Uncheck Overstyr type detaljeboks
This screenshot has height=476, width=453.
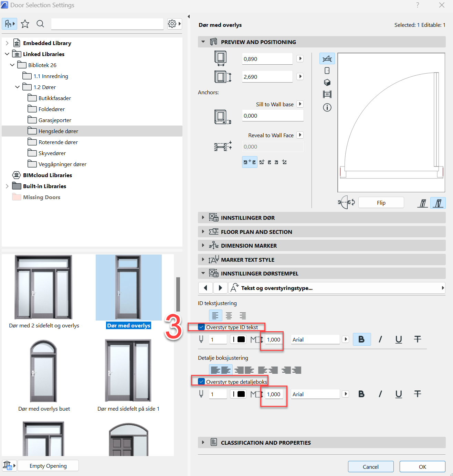(x=202, y=382)
